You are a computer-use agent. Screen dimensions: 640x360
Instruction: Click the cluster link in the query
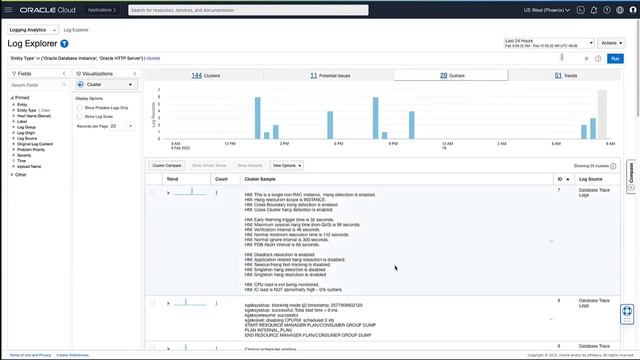point(153,58)
